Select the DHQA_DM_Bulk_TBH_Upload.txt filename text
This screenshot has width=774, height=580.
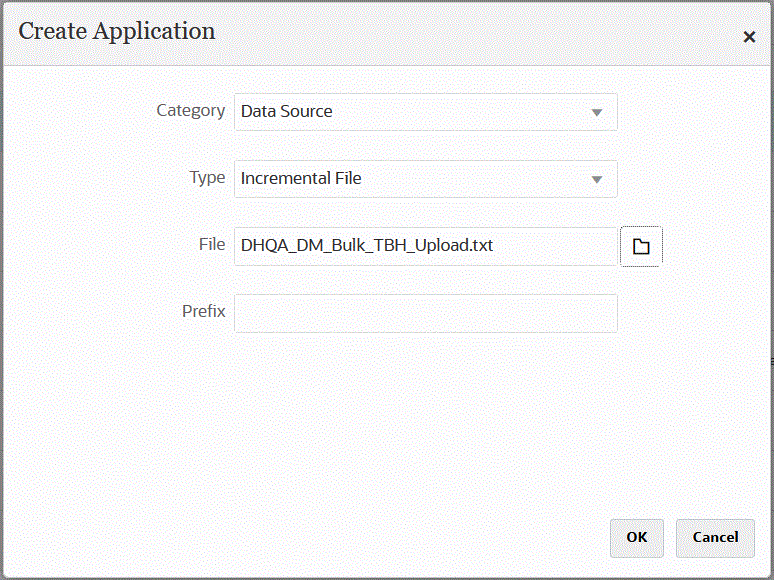click(366, 246)
